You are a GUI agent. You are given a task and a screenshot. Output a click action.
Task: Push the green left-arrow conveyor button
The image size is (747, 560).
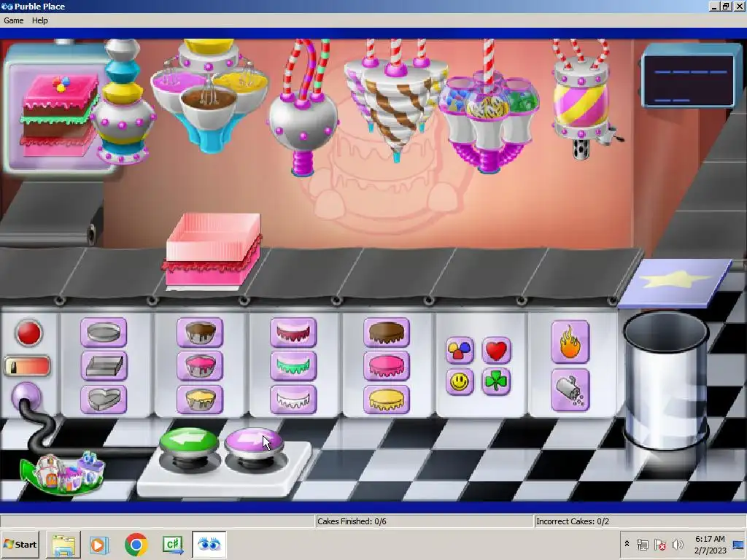point(189,444)
